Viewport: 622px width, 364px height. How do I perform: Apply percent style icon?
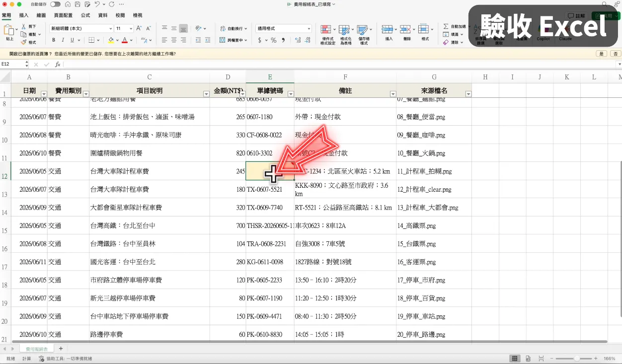click(274, 40)
